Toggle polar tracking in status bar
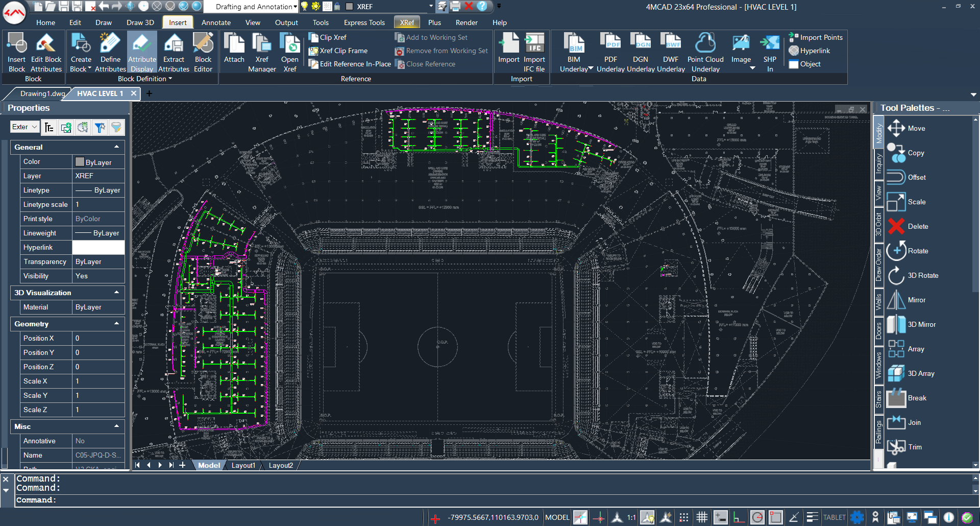Image resolution: width=980 pixels, height=526 pixels. (x=757, y=517)
